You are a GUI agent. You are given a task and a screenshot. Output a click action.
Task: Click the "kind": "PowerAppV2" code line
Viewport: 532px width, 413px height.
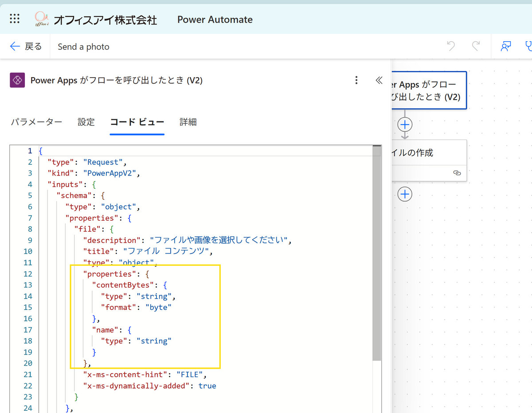click(94, 173)
